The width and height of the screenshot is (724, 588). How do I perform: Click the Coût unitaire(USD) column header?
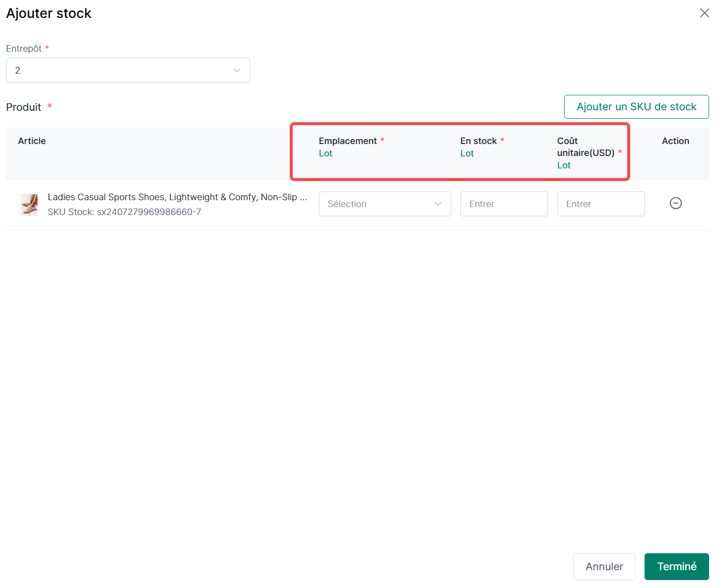pyautogui.click(x=585, y=147)
